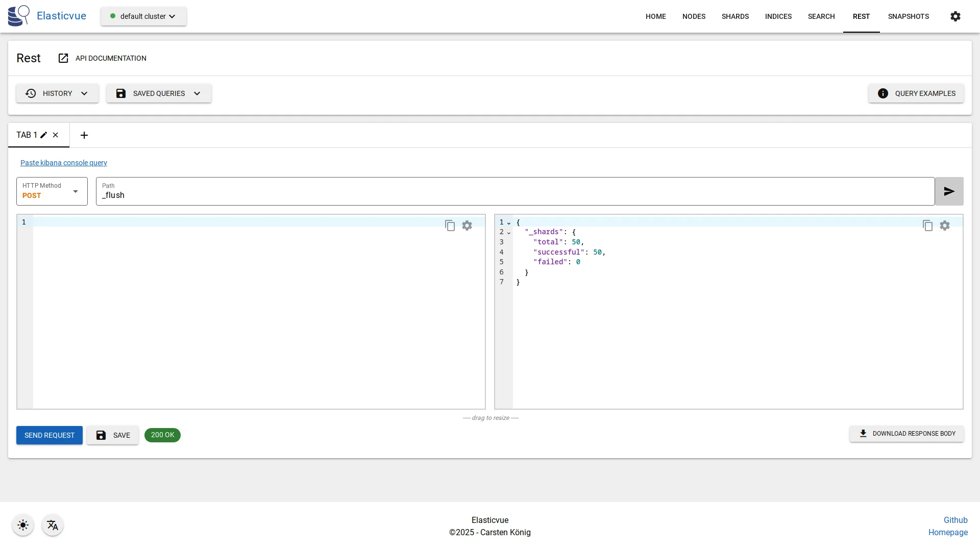The height and width of the screenshot is (551, 980).
Task: Toggle dark mode with the sun icon
Action: coord(22,525)
